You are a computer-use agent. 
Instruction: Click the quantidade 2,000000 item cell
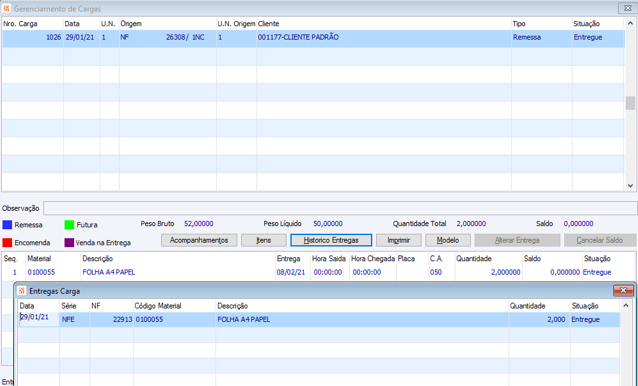[x=505, y=272]
